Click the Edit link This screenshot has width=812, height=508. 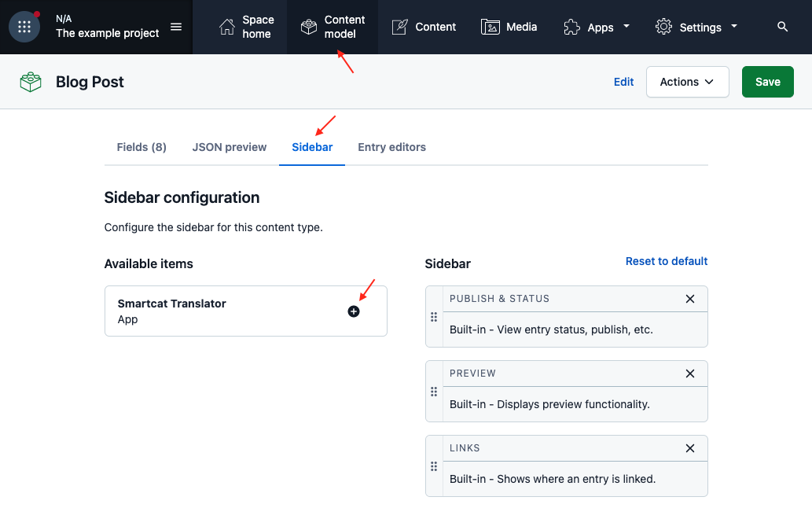pos(623,82)
